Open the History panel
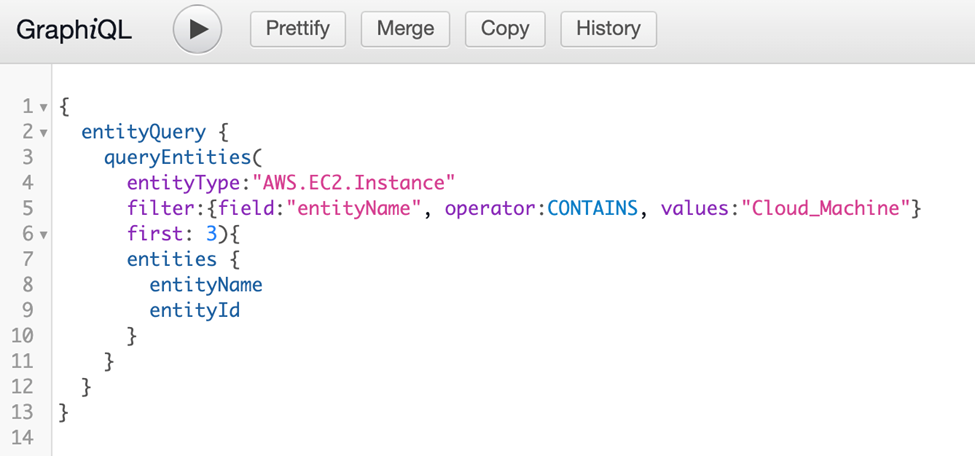 click(608, 29)
